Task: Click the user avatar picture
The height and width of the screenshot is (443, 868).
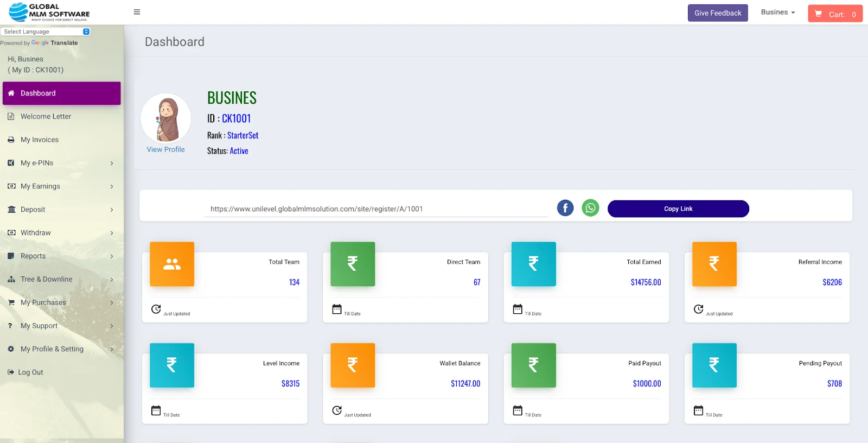Action: coord(166,118)
